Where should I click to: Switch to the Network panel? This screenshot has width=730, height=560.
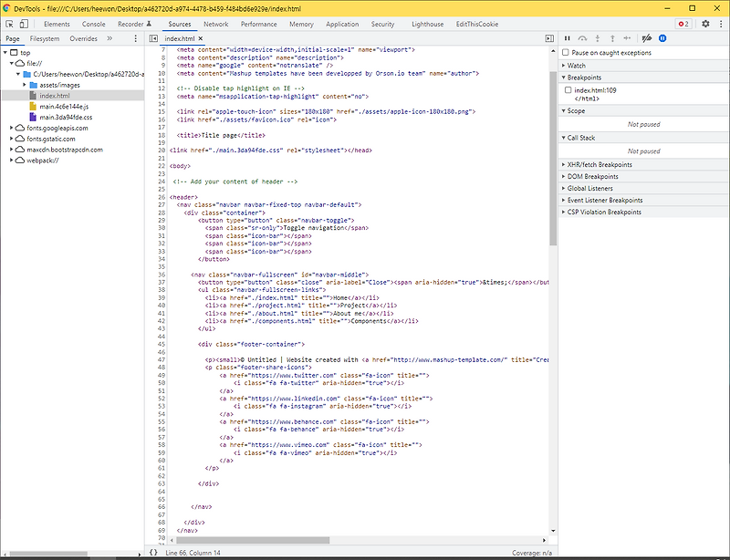click(x=215, y=25)
